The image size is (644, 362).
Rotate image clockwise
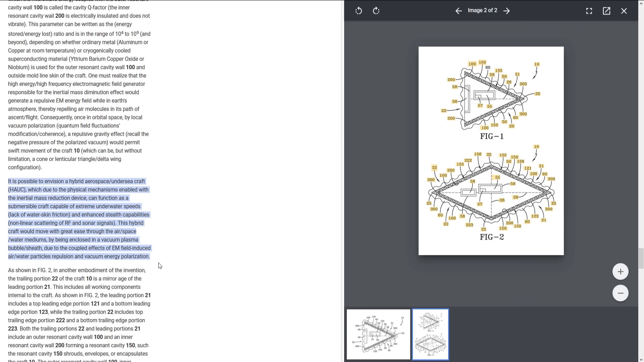376,11
